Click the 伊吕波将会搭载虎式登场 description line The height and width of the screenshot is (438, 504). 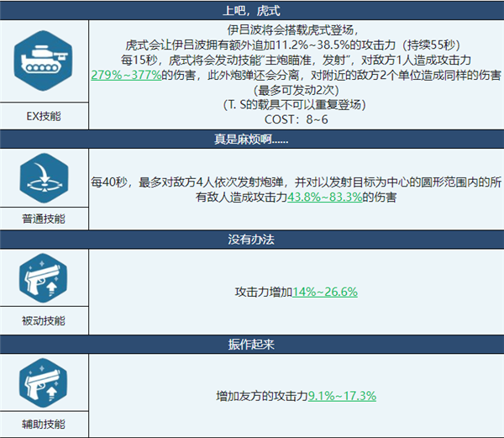point(298,30)
